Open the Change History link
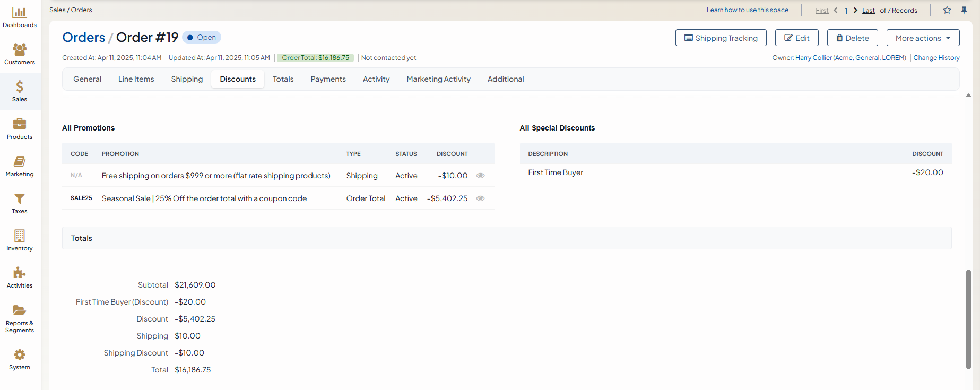980x390 pixels. [x=936, y=58]
